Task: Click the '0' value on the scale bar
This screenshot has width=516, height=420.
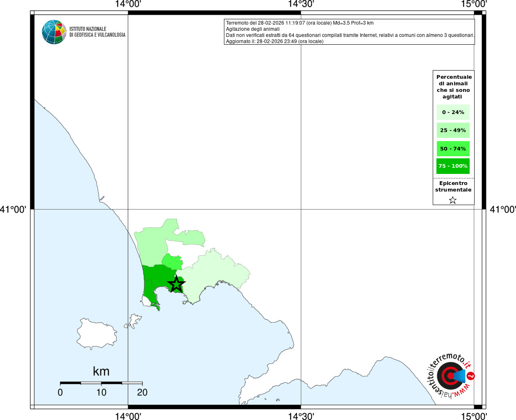Action: point(60,393)
